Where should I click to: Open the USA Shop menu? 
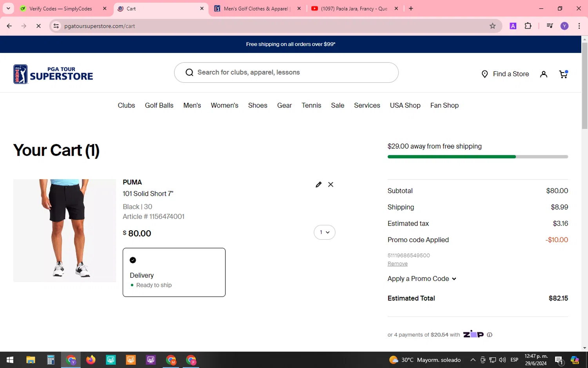tap(405, 105)
